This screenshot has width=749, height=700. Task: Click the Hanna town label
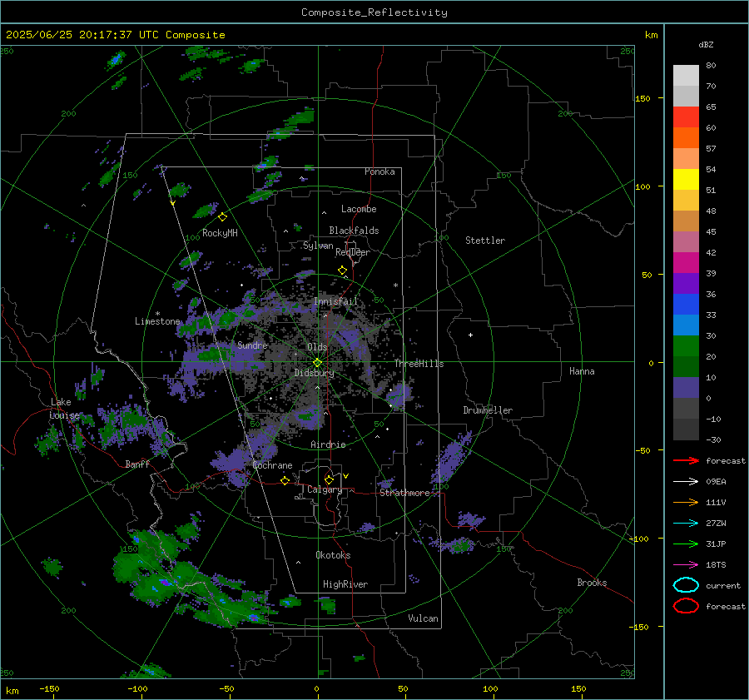[x=582, y=371]
